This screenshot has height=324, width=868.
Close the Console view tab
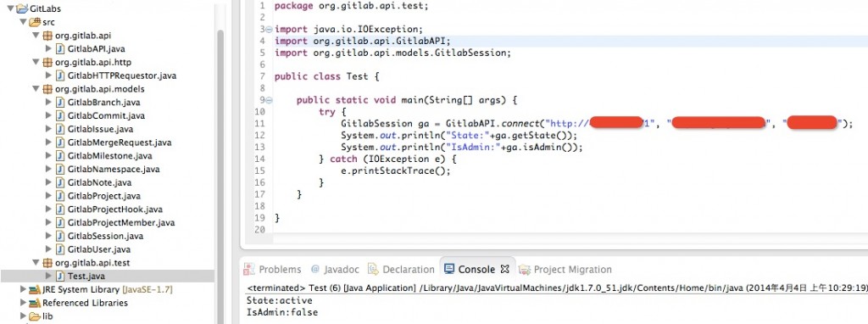coord(504,269)
